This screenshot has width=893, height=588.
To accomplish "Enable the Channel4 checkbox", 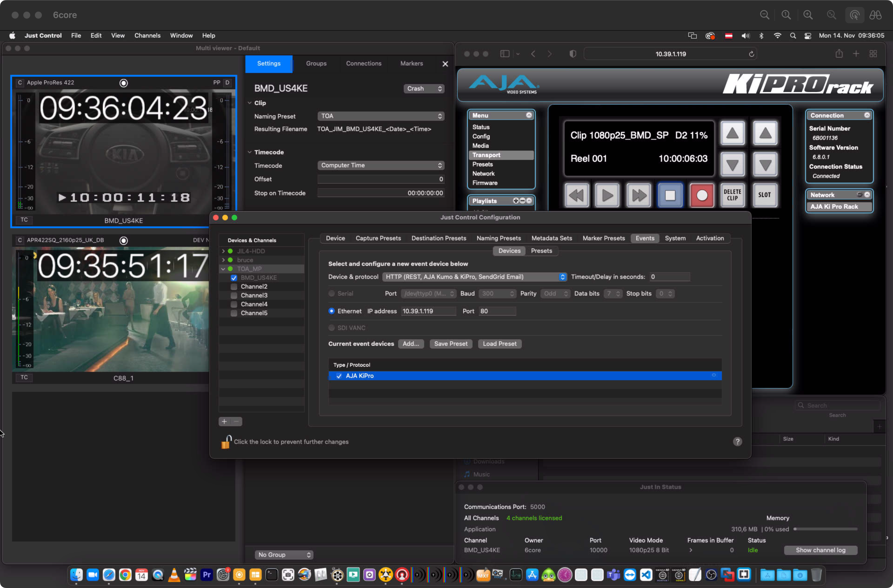I will (x=234, y=304).
